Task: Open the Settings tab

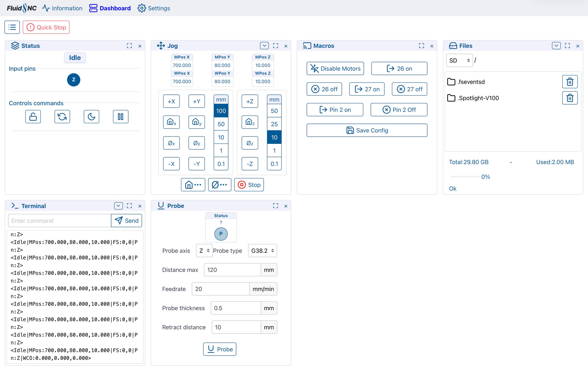Action: point(154,8)
